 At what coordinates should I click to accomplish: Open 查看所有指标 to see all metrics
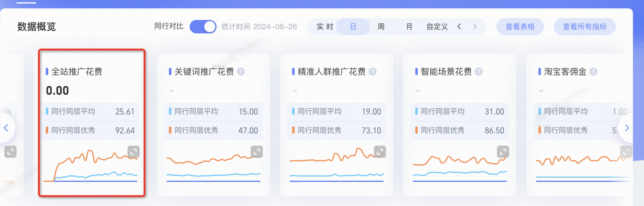click(584, 27)
